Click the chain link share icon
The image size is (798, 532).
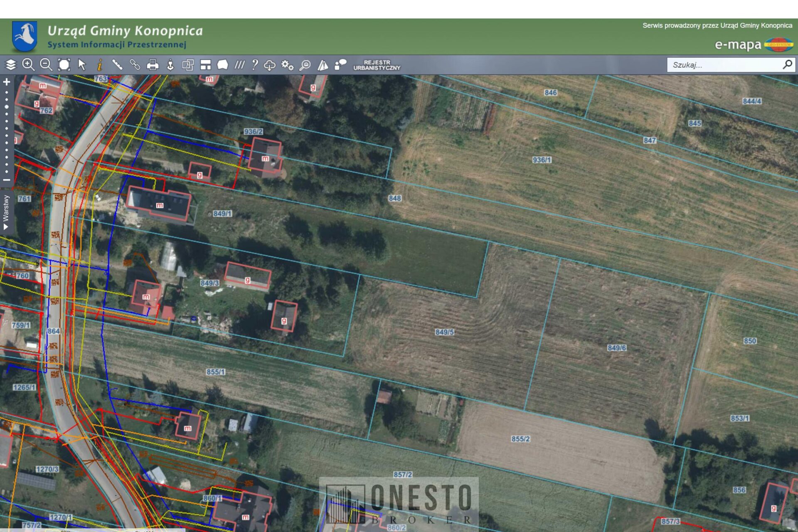(135, 65)
